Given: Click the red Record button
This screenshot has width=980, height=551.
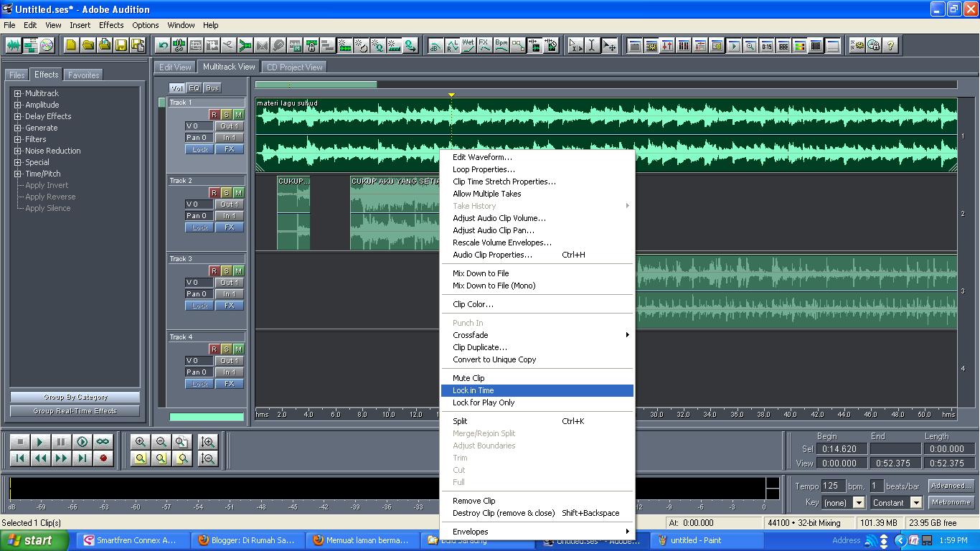Looking at the screenshot, I should [x=103, y=458].
